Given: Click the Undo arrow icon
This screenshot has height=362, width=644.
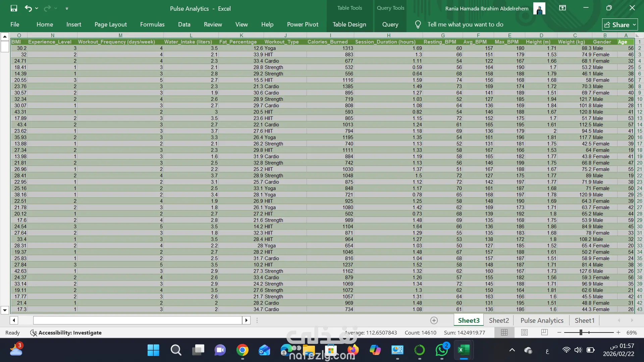Looking at the screenshot, I should 28,8.
